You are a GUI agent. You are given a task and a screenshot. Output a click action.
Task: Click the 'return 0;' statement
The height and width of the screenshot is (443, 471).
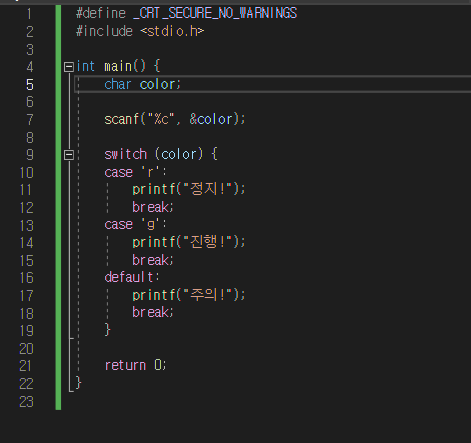pyautogui.click(x=135, y=365)
